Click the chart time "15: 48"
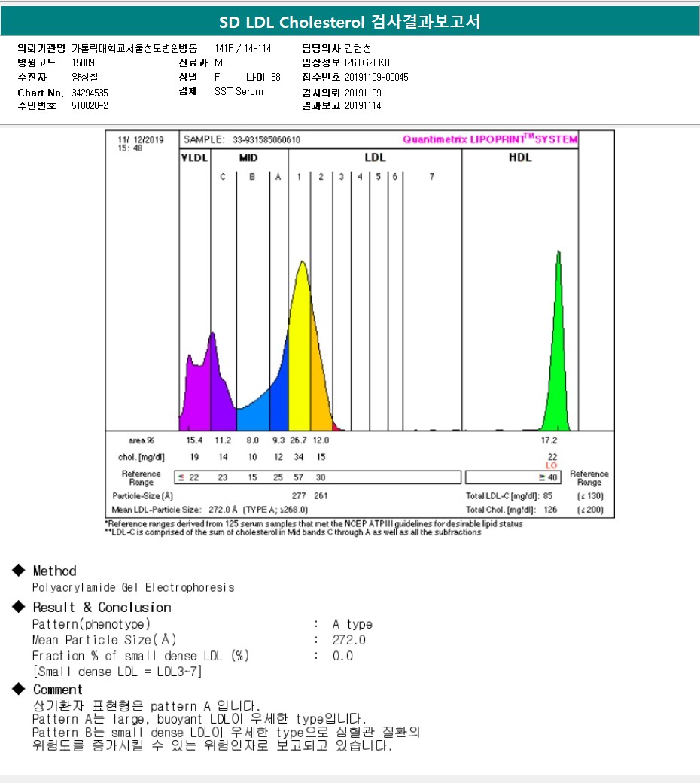 click(130, 148)
